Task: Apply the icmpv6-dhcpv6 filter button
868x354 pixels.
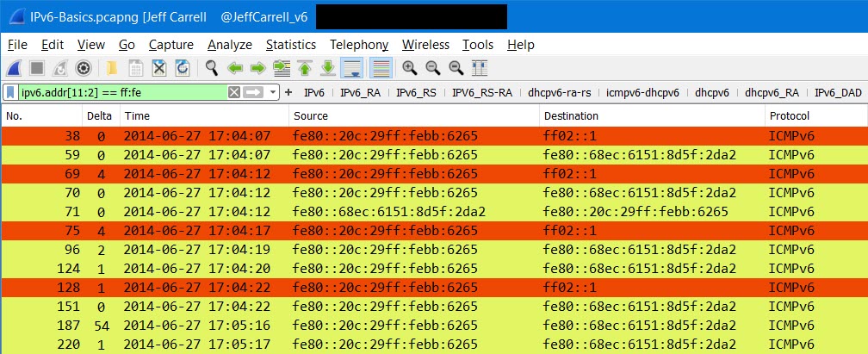Action: [x=642, y=92]
